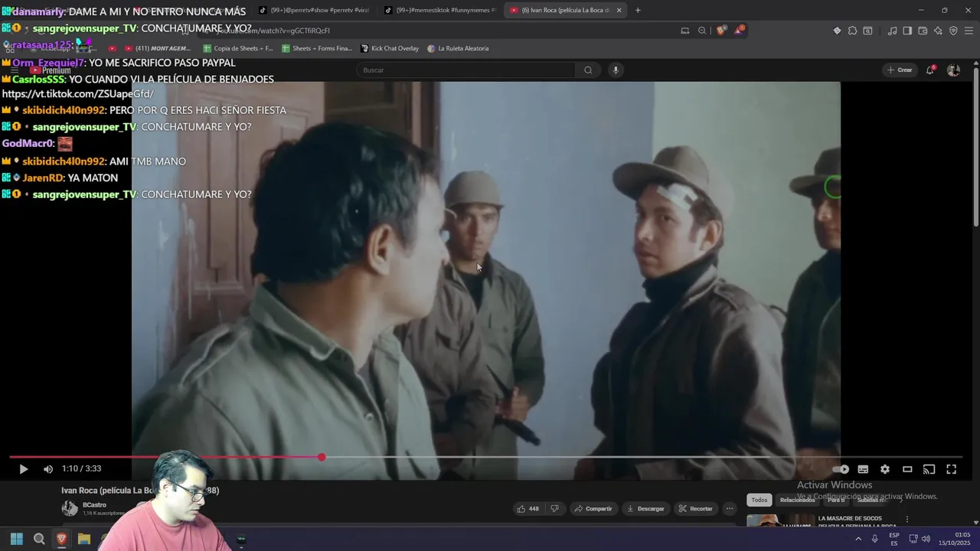Screen dimensions: 980x551
Task: Open the Sheets + Forms bookmark
Action: (317, 48)
